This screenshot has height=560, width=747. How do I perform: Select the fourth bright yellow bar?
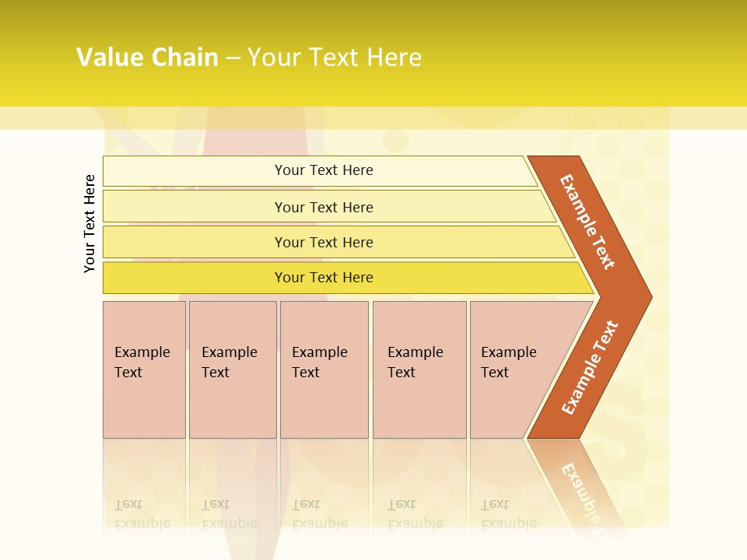[x=324, y=278]
